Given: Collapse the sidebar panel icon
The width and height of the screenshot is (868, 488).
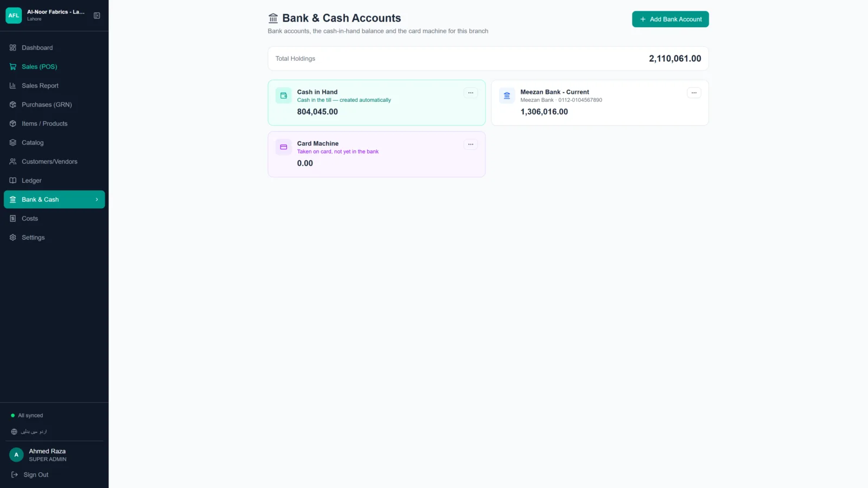Looking at the screenshot, I should tap(97, 16).
